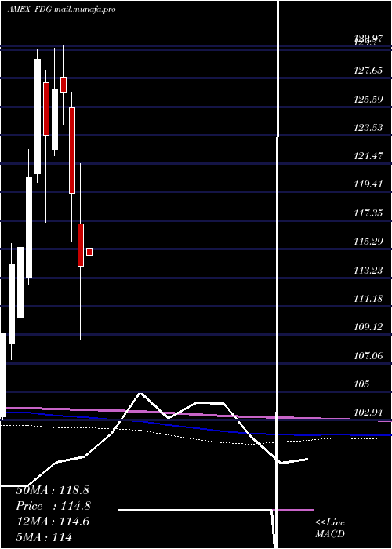The height and width of the screenshot is (549, 392).
Task: Click the 113.23 price axis label
Action: pyautogui.click(x=368, y=271)
